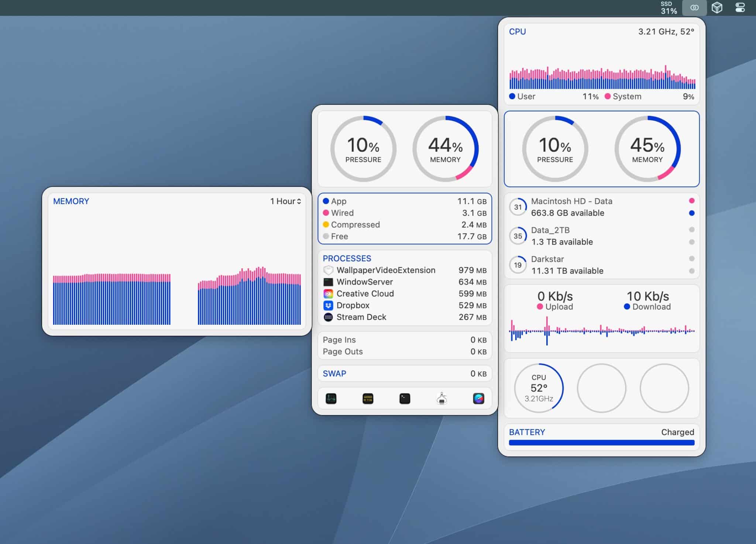Toggle the pink Macintosh HD activity indicator
The height and width of the screenshot is (544, 756).
click(692, 201)
